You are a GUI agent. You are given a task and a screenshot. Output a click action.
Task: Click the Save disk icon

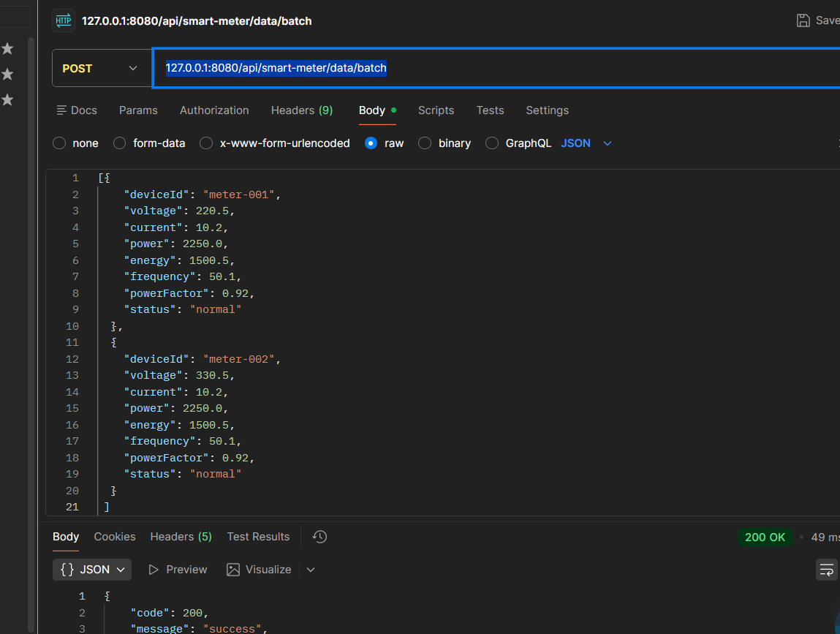click(803, 20)
